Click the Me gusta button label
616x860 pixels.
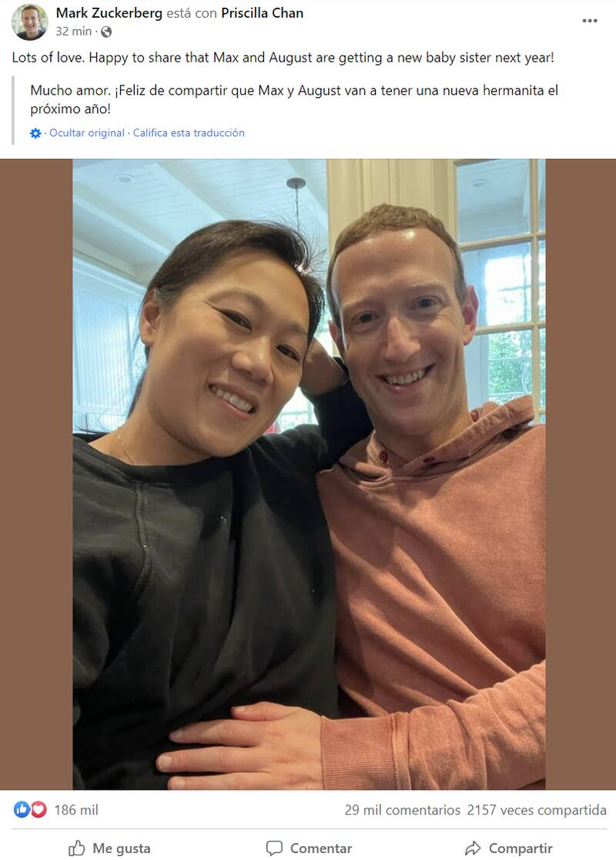122,848
